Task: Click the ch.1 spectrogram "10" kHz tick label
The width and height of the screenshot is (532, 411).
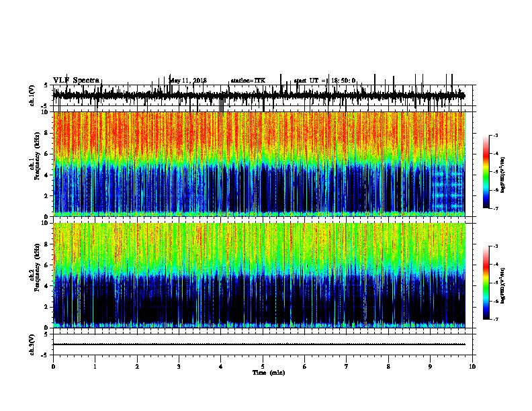Action: [x=44, y=112]
